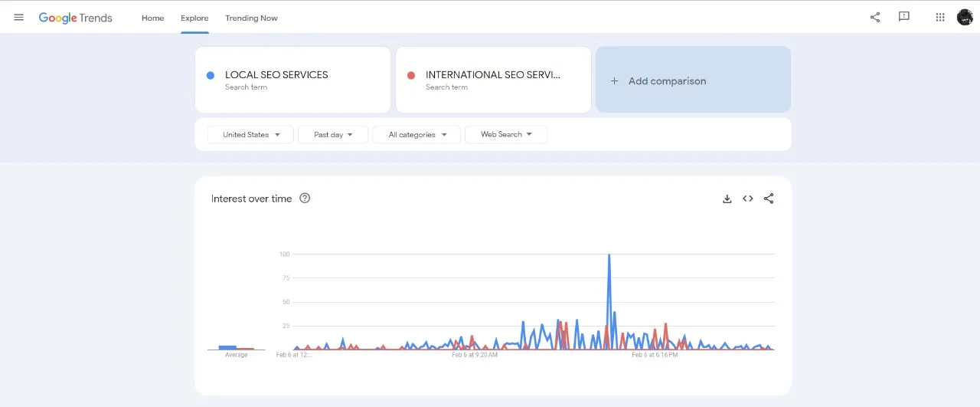Download the Interest over time CSV

[727, 199]
